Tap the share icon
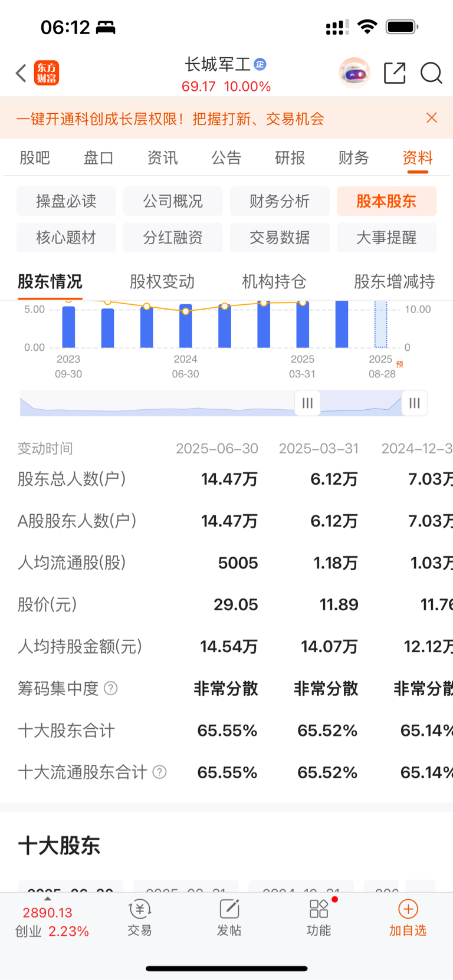453x980 pixels. 395,73
